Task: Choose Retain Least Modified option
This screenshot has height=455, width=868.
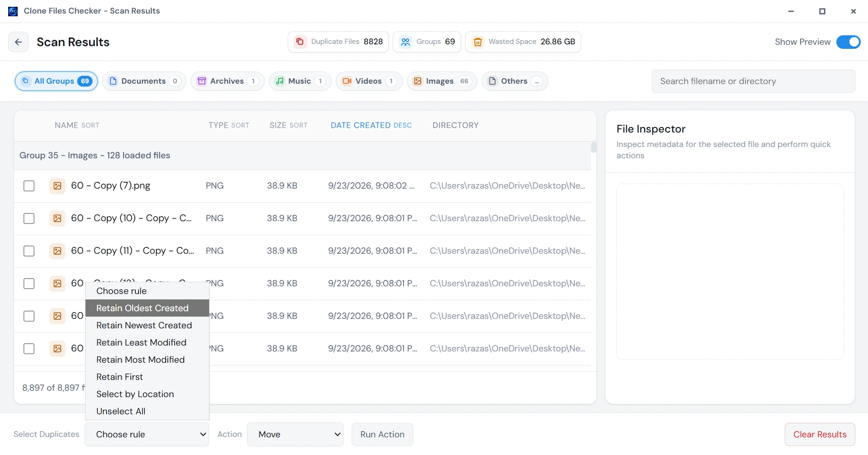Action: [147, 342]
